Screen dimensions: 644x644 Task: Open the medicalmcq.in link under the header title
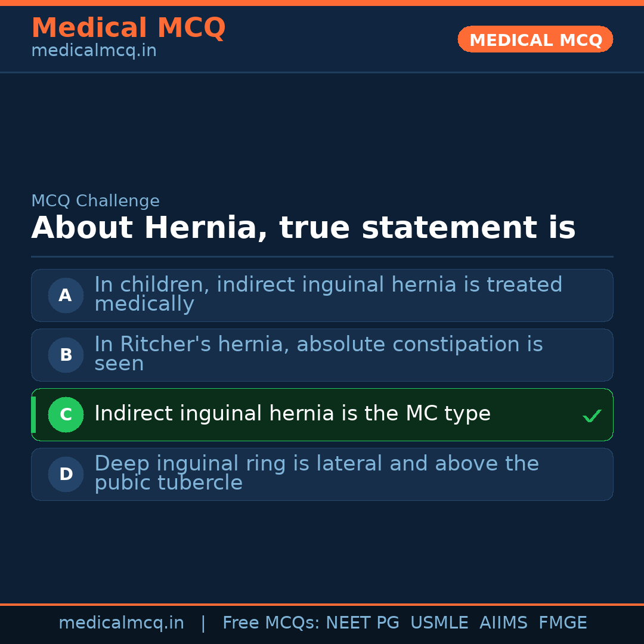click(94, 51)
